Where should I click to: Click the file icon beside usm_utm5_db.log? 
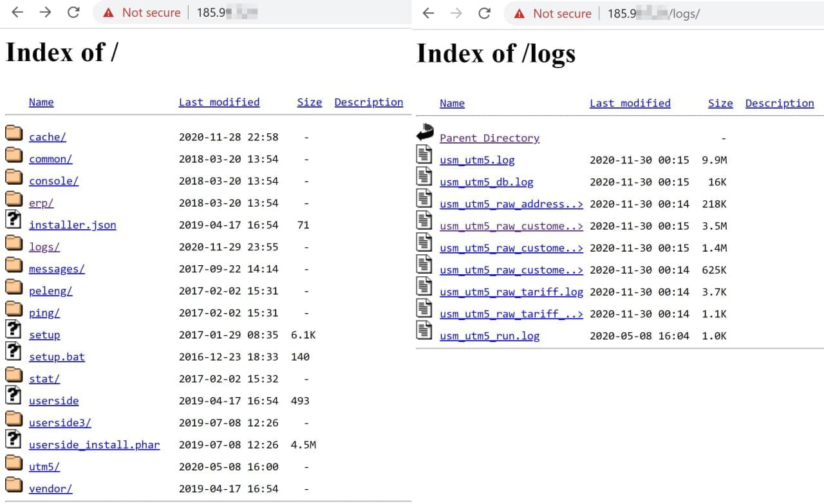pos(424,176)
